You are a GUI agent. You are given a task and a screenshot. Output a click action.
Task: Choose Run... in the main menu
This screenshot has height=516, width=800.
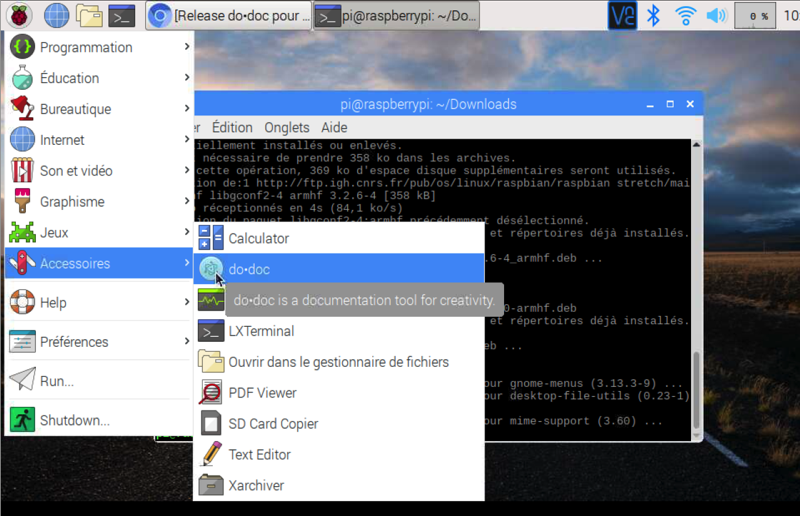click(x=56, y=381)
